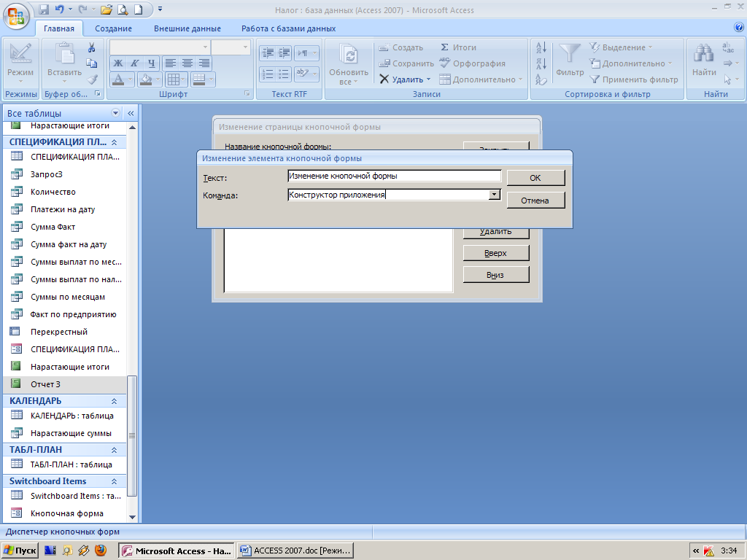Click Применить фильтр toggle

click(634, 79)
